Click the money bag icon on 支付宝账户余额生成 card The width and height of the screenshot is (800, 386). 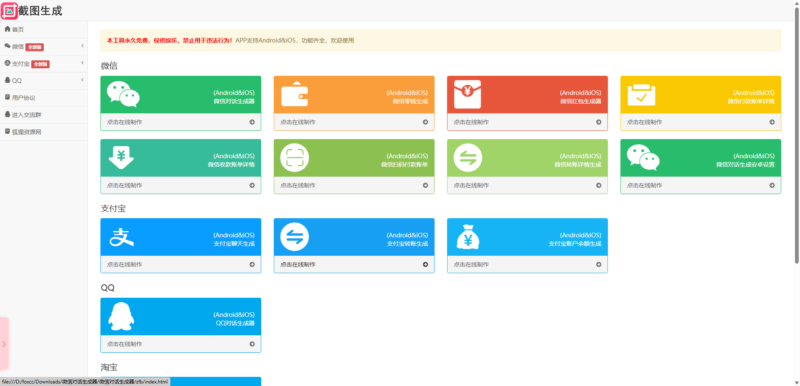click(468, 237)
